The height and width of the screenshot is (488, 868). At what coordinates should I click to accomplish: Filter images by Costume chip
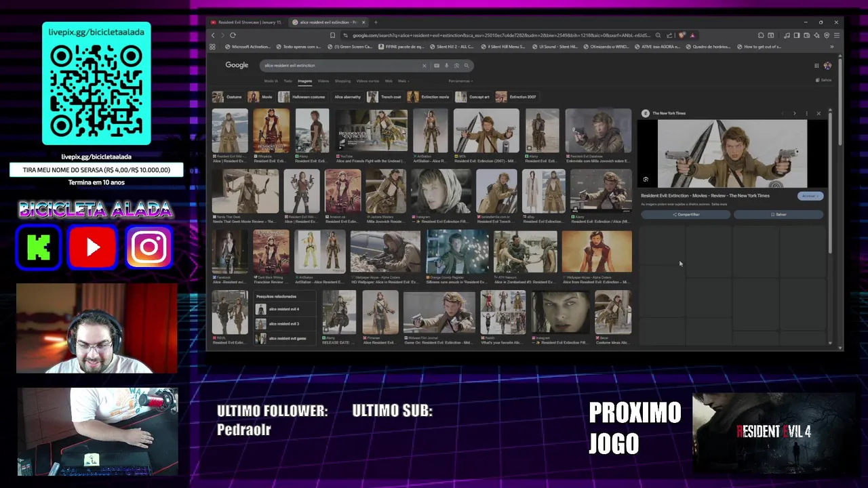click(x=227, y=97)
